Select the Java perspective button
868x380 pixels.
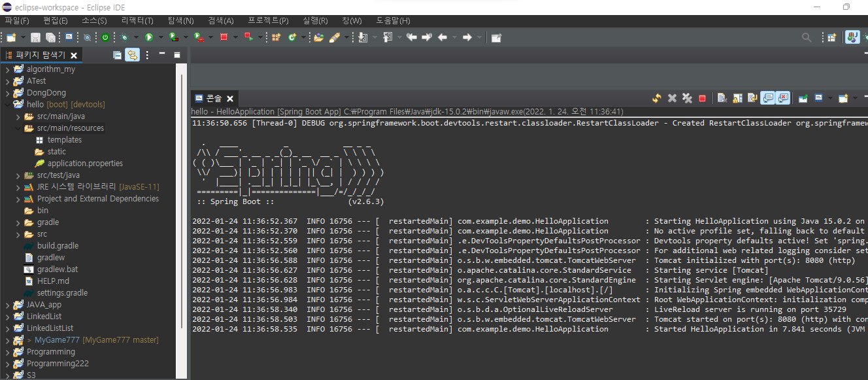852,37
